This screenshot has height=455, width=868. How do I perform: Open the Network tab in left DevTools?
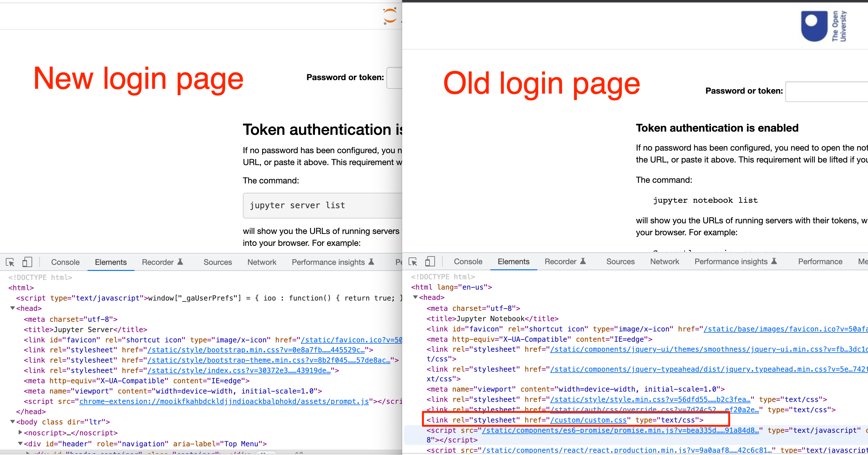tap(262, 262)
